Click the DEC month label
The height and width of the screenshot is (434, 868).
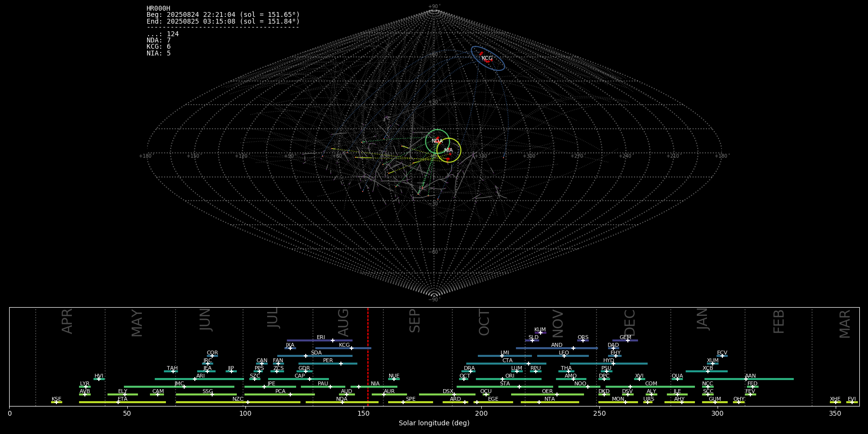(x=630, y=323)
